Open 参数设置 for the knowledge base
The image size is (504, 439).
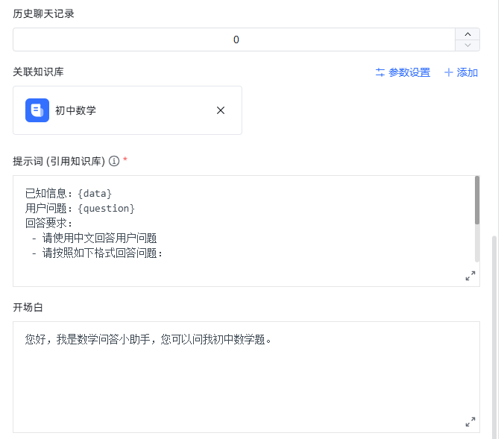coord(409,72)
